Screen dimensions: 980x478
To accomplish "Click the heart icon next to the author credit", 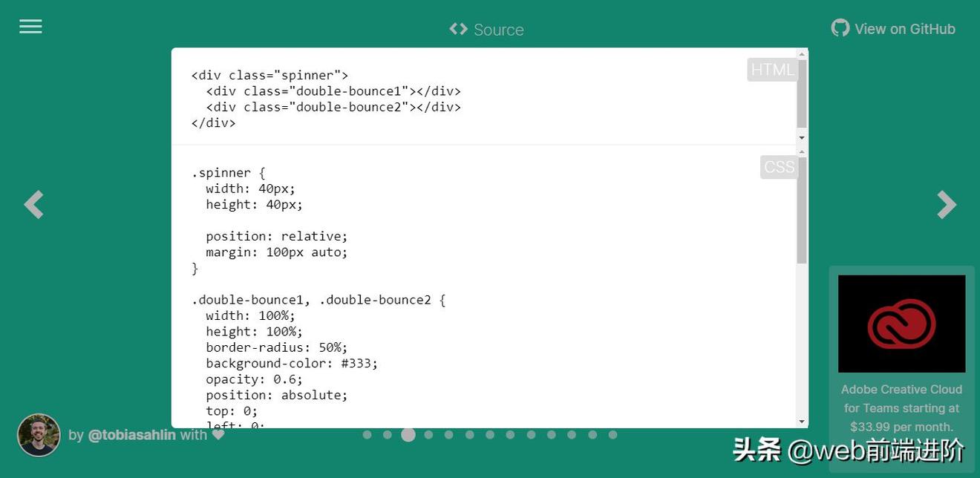I will pos(218,434).
